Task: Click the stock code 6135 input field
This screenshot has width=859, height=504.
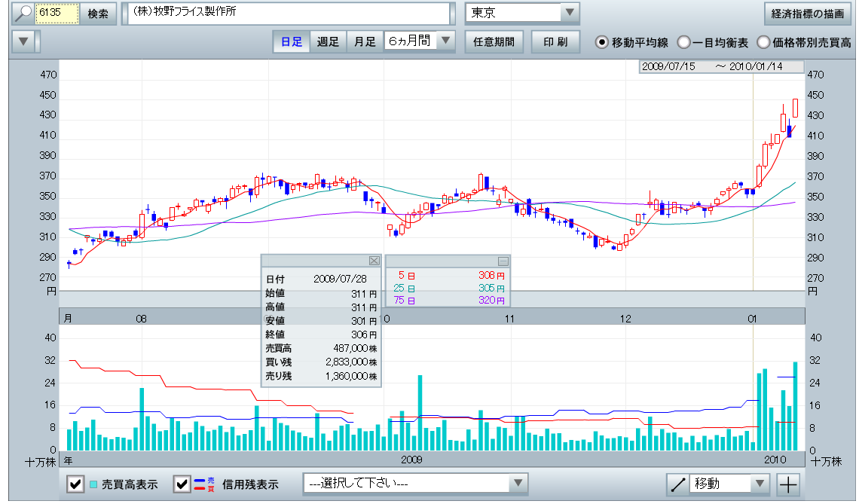Action: tap(58, 14)
